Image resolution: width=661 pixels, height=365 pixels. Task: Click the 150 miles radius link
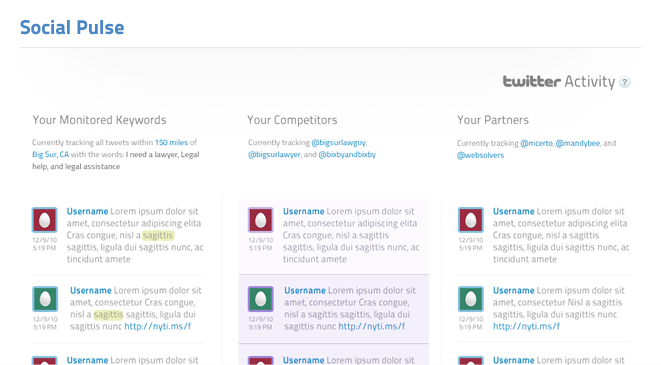click(x=171, y=142)
